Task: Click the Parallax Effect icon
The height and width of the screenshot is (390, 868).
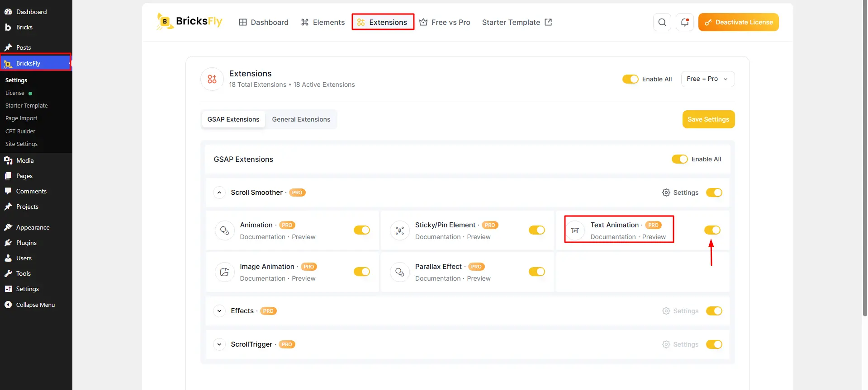Action: click(399, 272)
